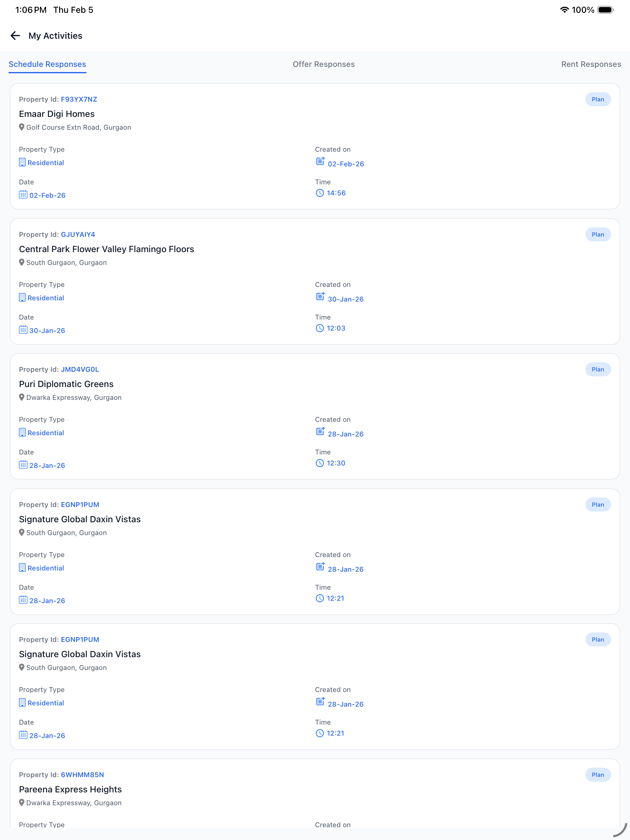Click clock icon beside time 12:03
Image resolution: width=630 pixels, height=840 pixels.
pos(320,328)
